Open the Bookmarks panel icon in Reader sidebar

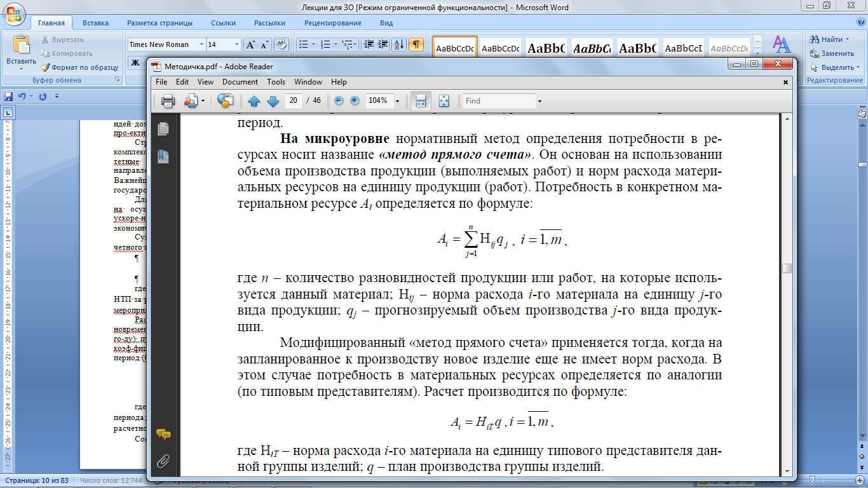click(x=163, y=157)
